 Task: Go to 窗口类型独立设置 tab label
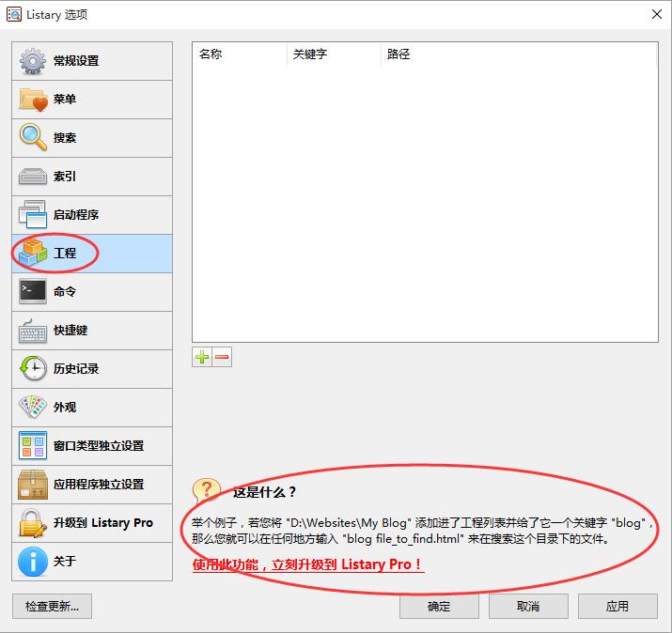[x=99, y=446]
